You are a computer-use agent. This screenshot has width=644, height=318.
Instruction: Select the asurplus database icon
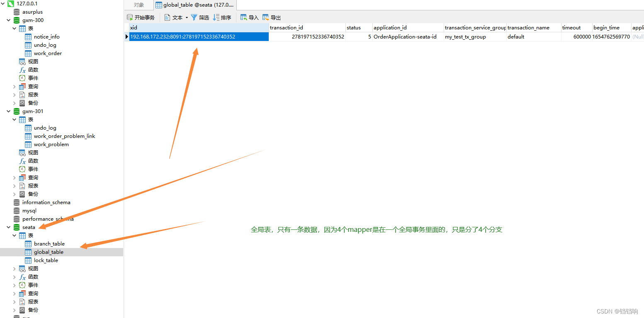point(17,12)
